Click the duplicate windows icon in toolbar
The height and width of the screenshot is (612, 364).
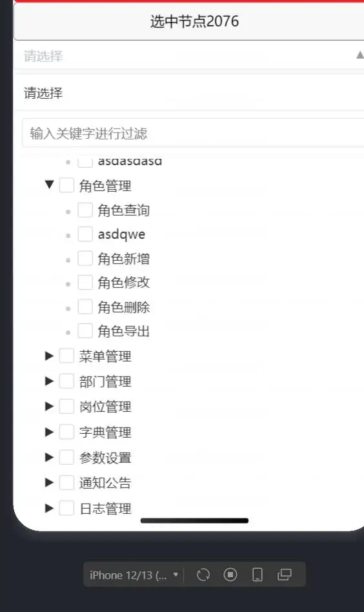pos(285,575)
